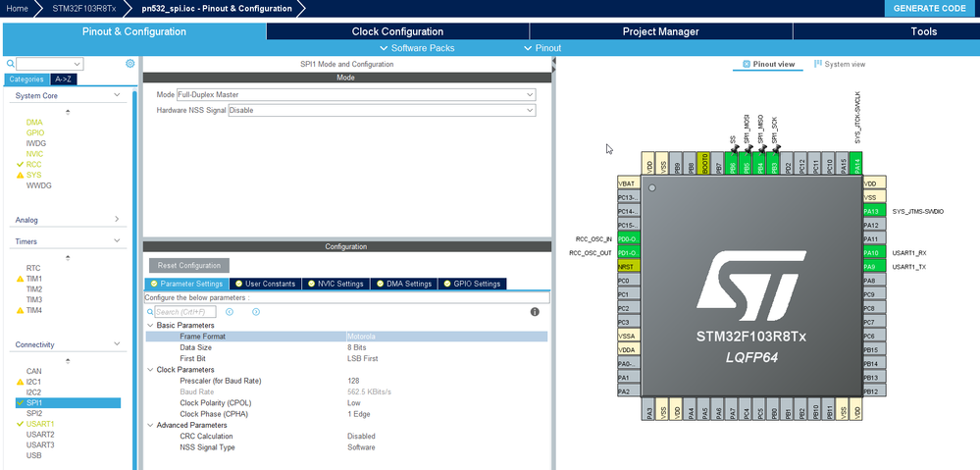Open the DMA Settings tab
Viewport: 980px width, 470px height.
[x=404, y=284]
